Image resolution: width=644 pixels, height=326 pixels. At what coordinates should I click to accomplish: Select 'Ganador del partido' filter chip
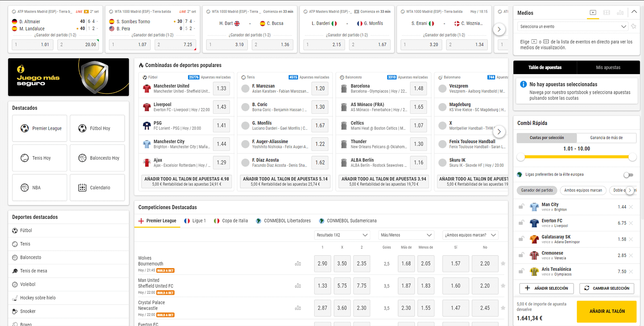point(537,190)
